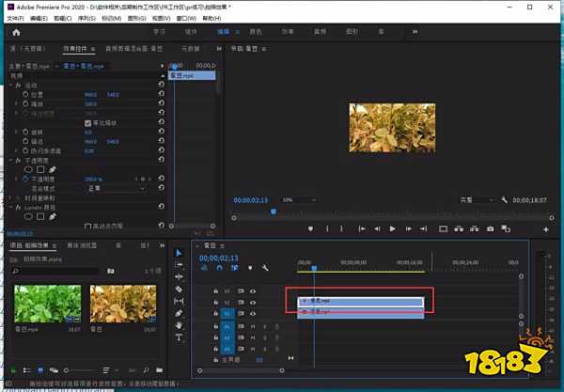Toggle V3 track eye visibility
Image resolution: width=564 pixels, height=392 pixels.
point(253,291)
